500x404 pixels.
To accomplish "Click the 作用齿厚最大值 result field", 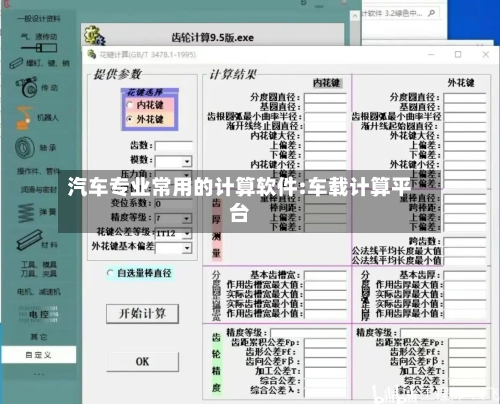I will [x=465, y=285].
